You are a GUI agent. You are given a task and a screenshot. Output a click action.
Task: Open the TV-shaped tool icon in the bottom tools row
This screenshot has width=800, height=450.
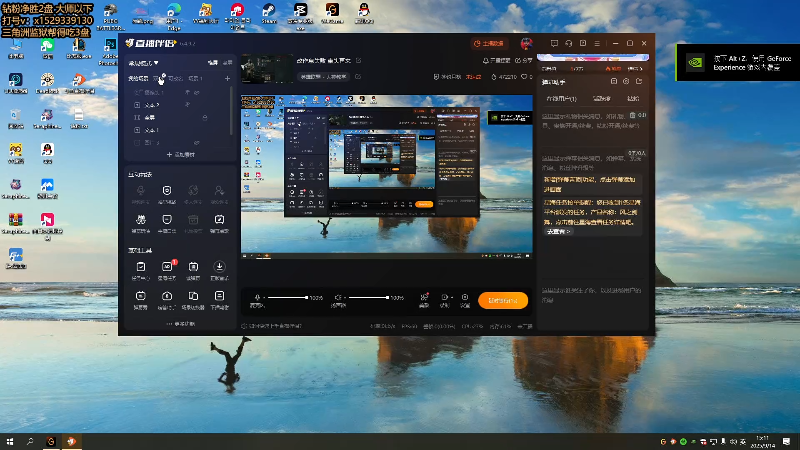(x=140, y=296)
